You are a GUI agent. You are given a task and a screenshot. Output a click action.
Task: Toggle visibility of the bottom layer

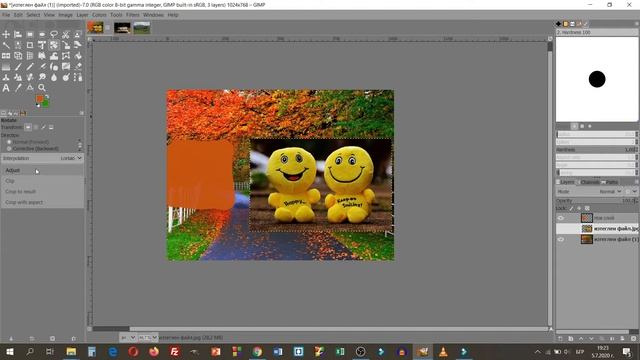[560, 239]
